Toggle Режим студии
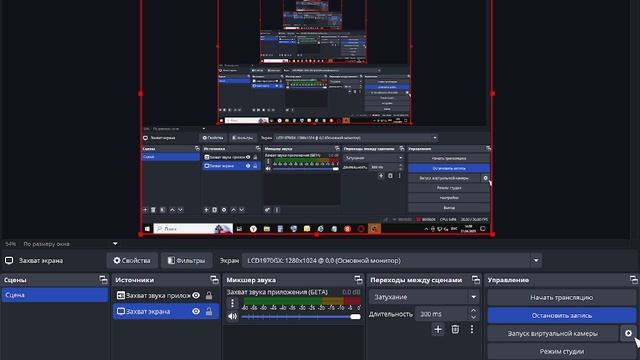Image resolution: width=640 pixels, height=360 pixels. tap(562, 351)
